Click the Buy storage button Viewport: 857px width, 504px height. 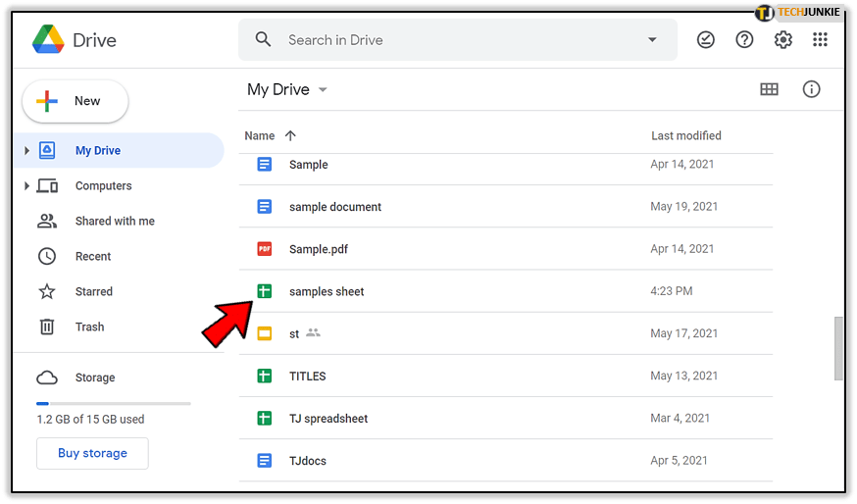[92, 453]
